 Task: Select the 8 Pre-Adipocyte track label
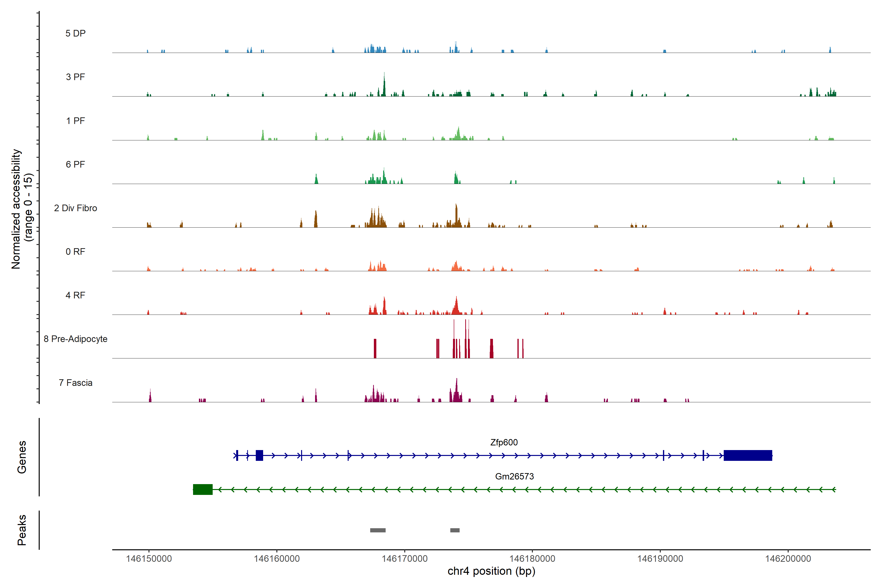[75, 339]
